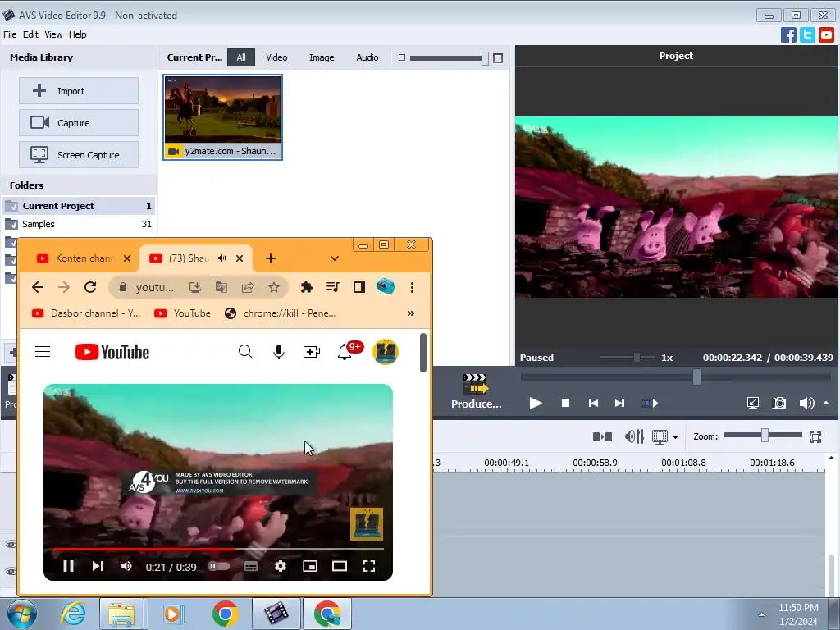Open the File menu
840x630 pixels.
pyautogui.click(x=10, y=34)
